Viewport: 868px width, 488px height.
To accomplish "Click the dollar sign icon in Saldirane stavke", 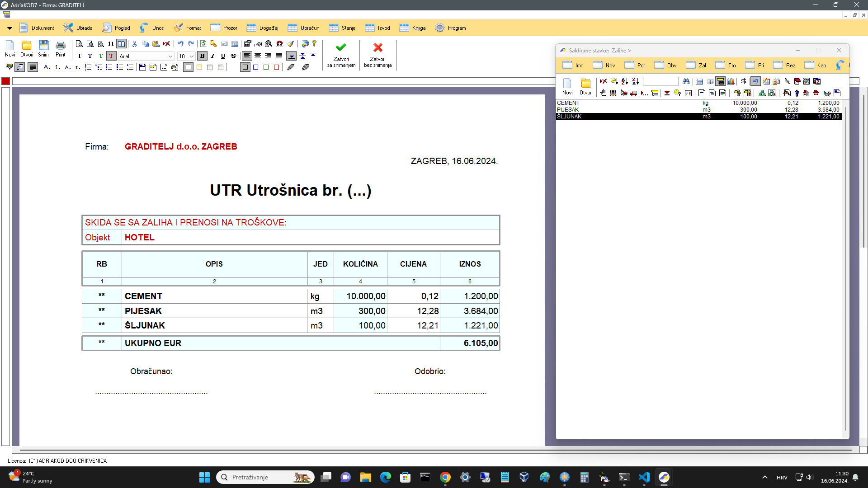I will tap(744, 81).
